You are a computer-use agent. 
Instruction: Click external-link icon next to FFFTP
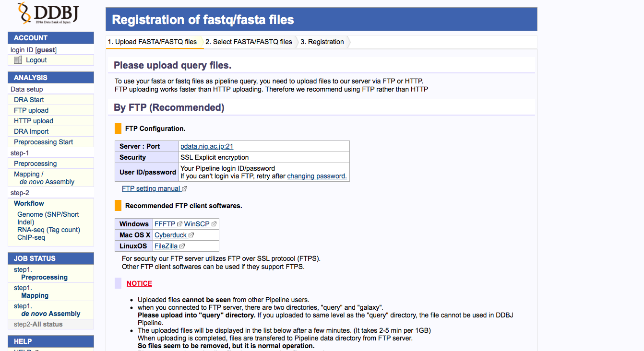[x=180, y=224]
